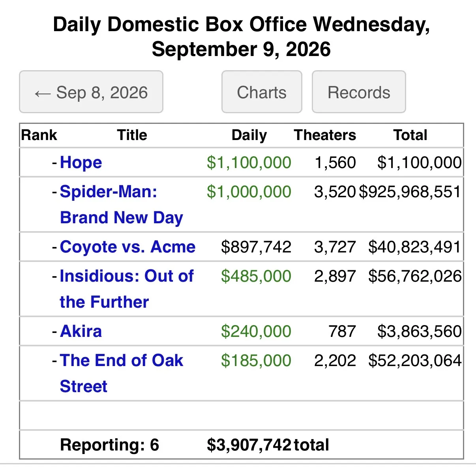The width and height of the screenshot is (476, 471).
Task: Open The End of Oak Street link
Action: coord(122,373)
